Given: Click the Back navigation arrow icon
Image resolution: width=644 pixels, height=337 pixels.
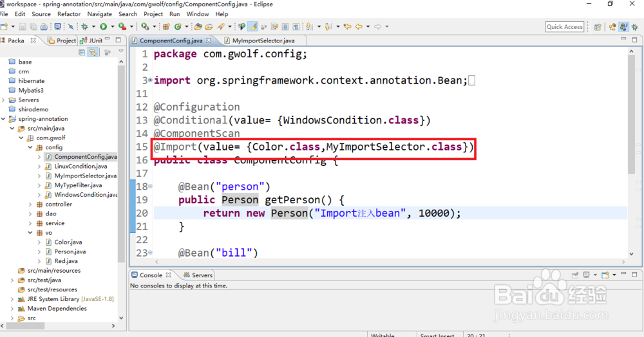Looking at the screenshot, I should pos(359,26).
